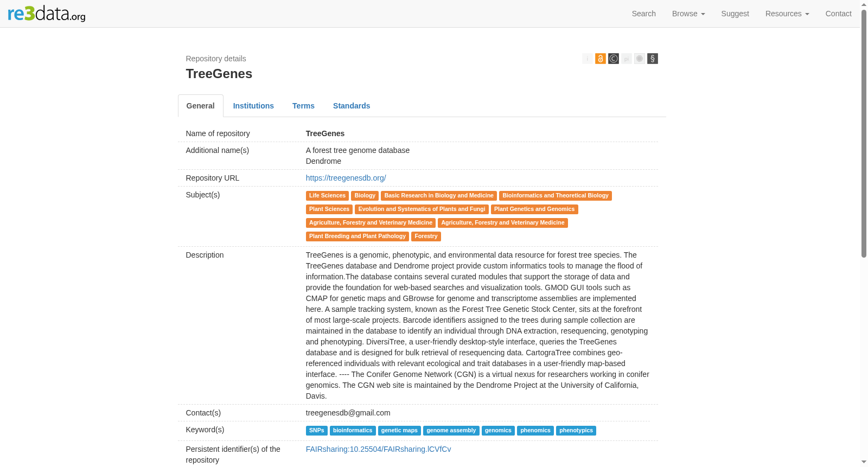Click the faded 'pi' persistent identifier badge
This screenshot has width=868, height=467.
click(x=626, y=59)
